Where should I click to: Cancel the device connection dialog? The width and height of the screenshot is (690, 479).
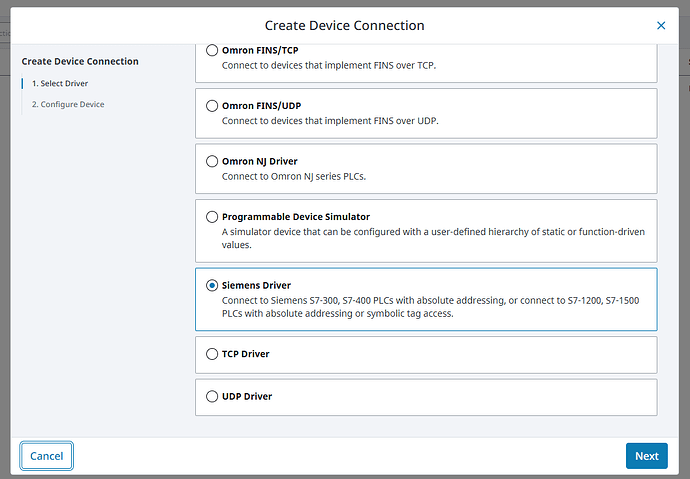click(x=47, y=456)
